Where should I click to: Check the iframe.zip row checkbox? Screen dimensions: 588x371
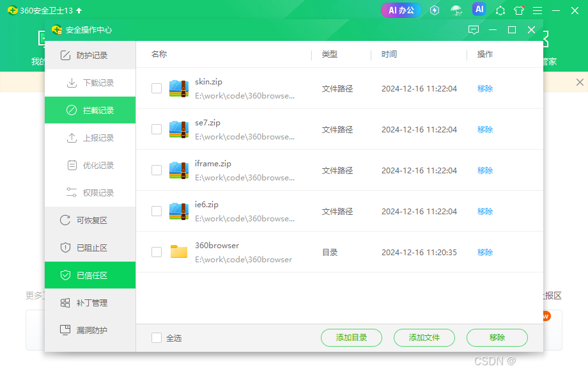(x=157, y=170)
